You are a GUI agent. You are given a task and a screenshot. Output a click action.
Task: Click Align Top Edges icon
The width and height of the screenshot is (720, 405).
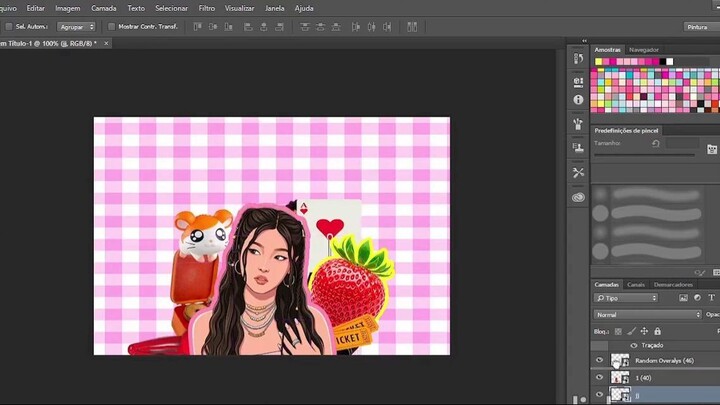click(197, 27)
